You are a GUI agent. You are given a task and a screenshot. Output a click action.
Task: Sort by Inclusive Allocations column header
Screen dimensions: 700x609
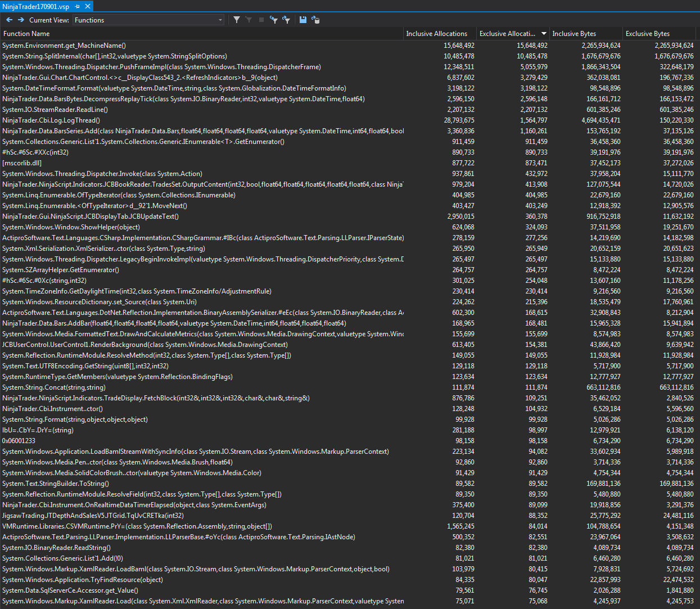pyautogui.click(x=440, y=34)
